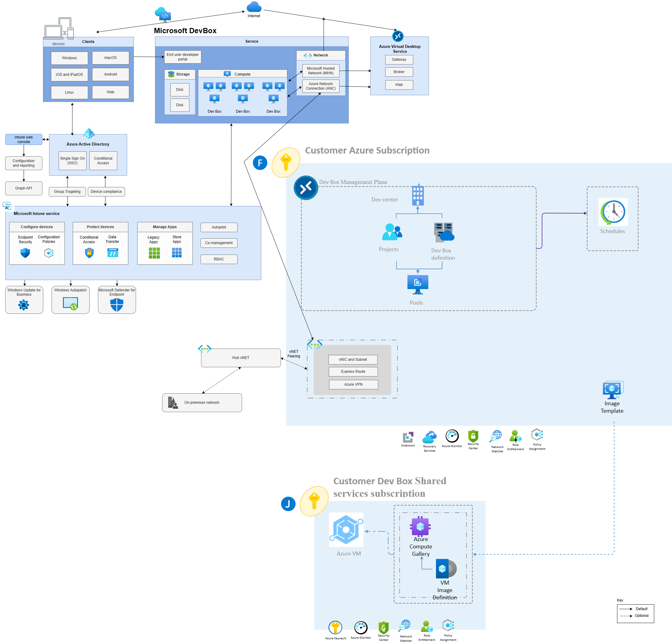Select the Configuration and reporting box
Screen dimensions: 672x643
coord(24,163)
